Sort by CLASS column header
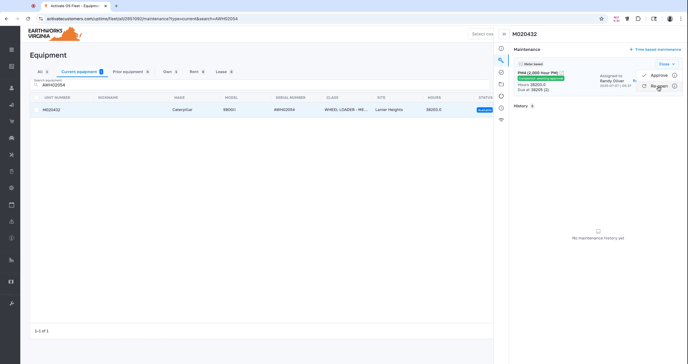This screenshot has height=364, width=688. (x=332, y=97)
